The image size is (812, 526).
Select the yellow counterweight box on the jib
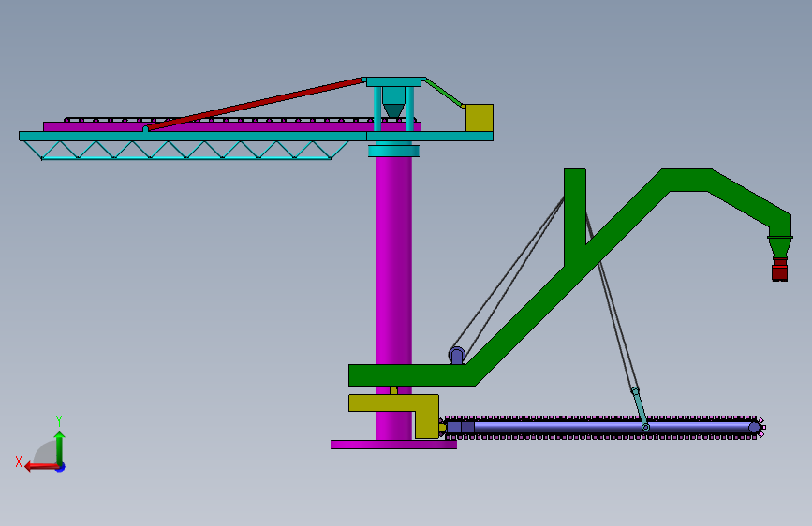(x=479, y=118)
